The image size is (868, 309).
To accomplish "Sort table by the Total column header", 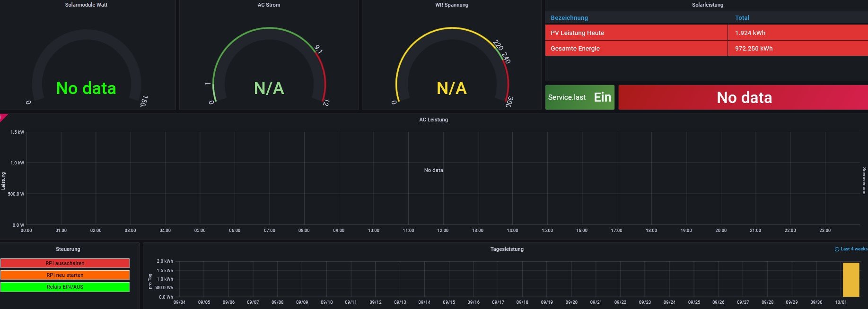I will pos(742,18).
